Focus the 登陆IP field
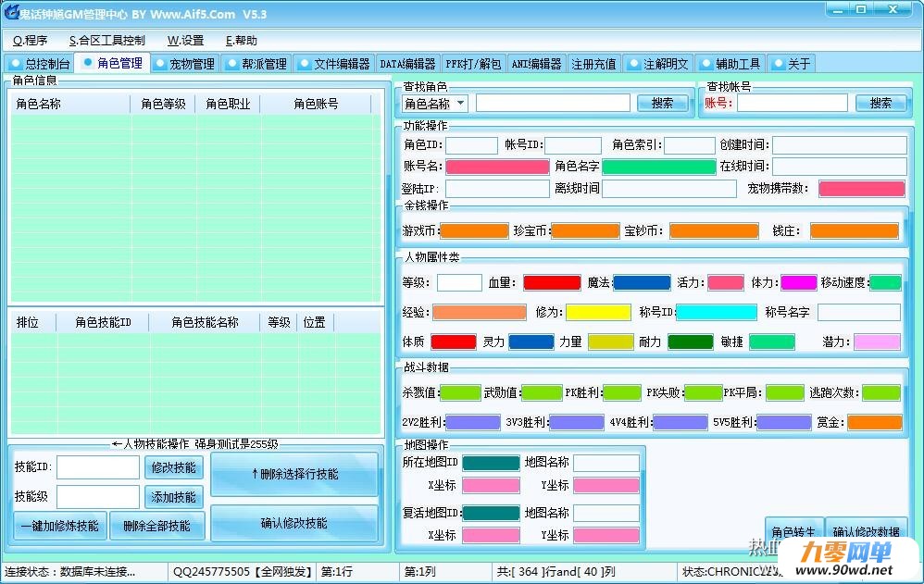Screen dimensions: 924x584 click(x=497, y=189)
